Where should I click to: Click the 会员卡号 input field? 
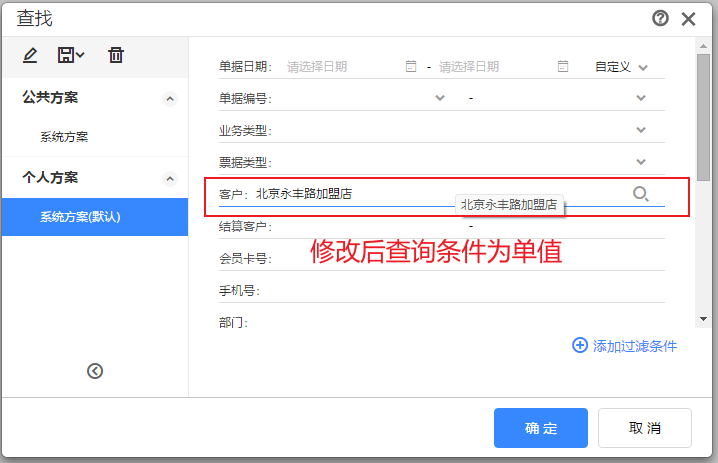click(x=469, y=258)
